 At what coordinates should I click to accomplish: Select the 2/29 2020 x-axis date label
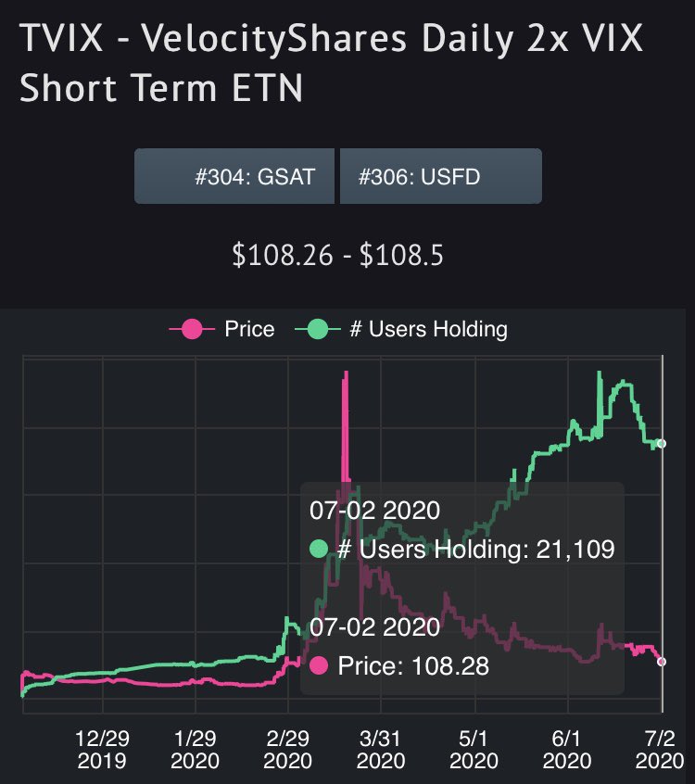[287, 750]
